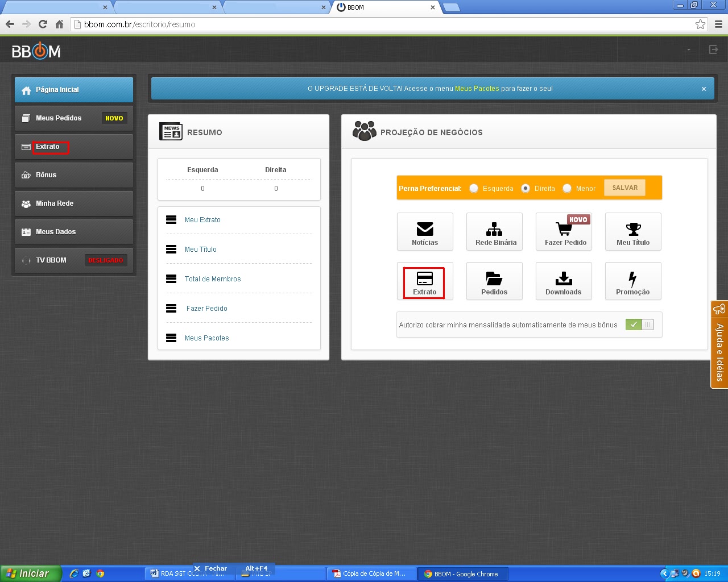Open the Rede Binária network icon tile
Viewport: 728px width, 582px height.
(494, 232)
